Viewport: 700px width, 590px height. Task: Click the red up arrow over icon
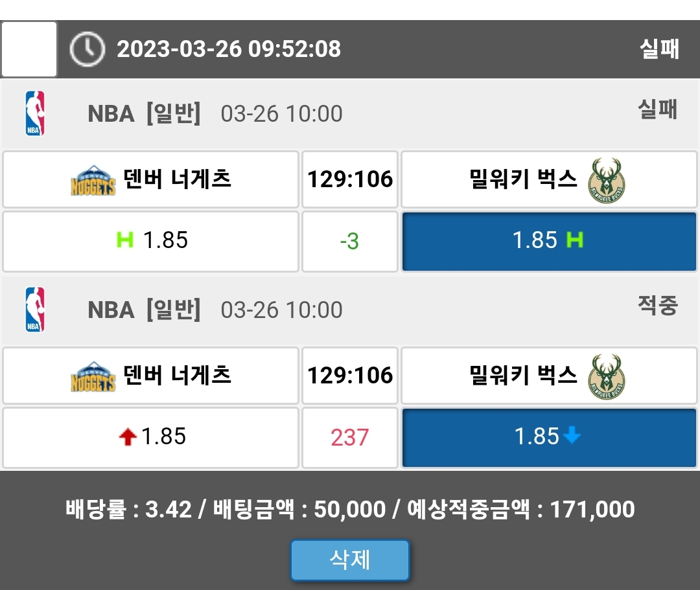coord(128,438)
